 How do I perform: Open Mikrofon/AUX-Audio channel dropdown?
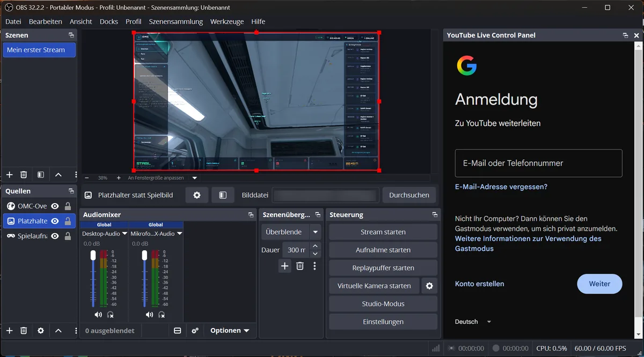[179, 234]
